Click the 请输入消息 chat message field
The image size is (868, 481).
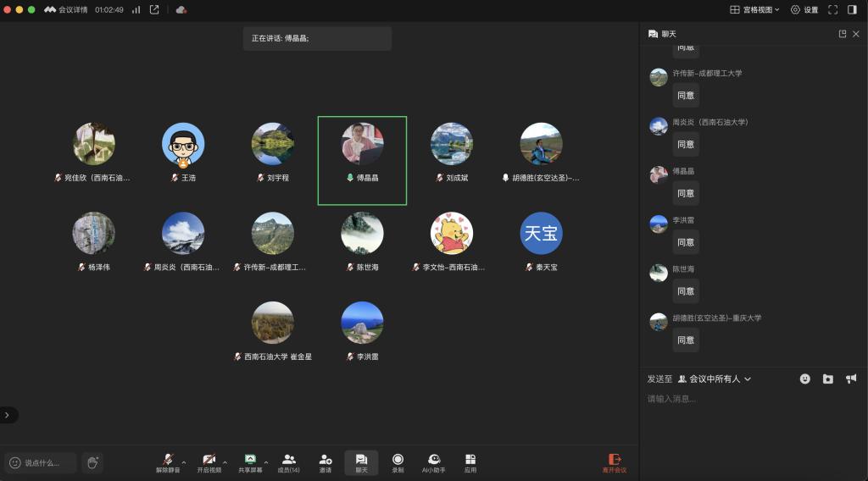point(750,399)
